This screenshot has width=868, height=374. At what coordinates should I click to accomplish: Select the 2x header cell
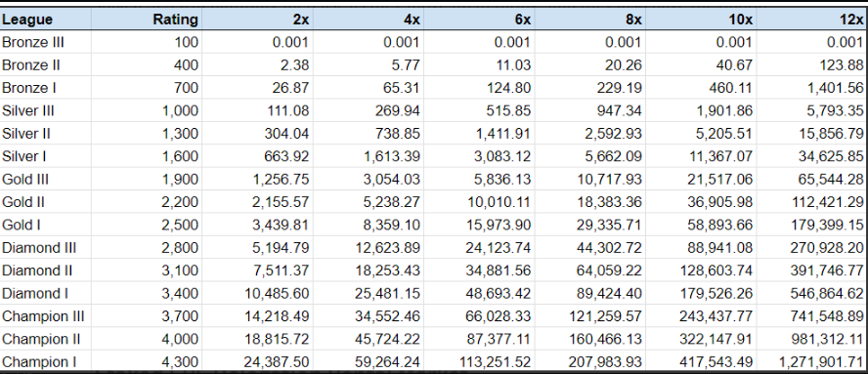[257, 20]
